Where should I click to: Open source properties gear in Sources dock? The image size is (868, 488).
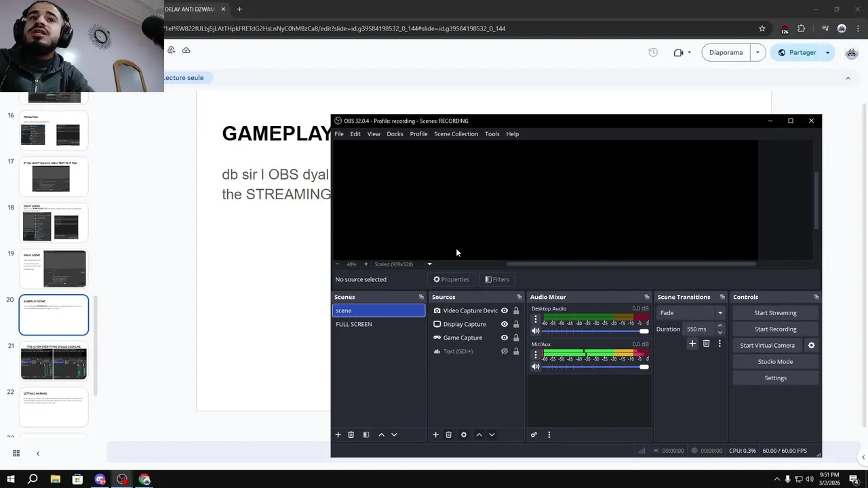coord(464,434)
